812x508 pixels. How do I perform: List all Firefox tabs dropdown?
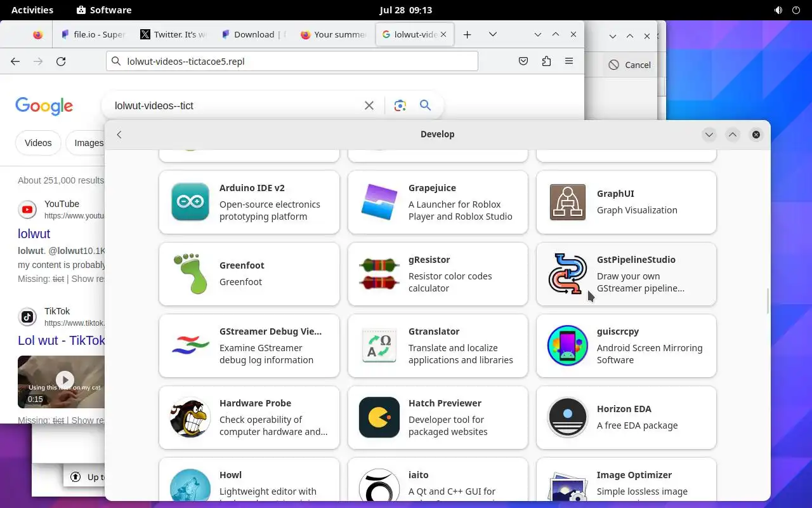click(492, 34)
